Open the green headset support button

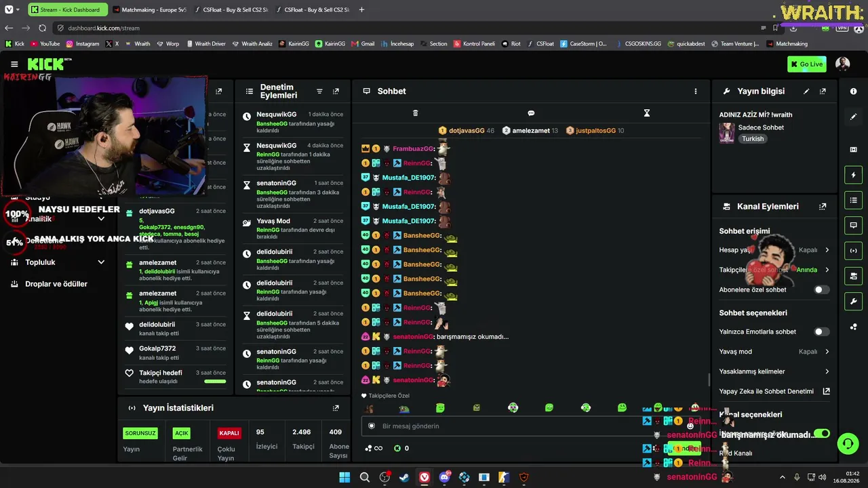tap(848, 444)
